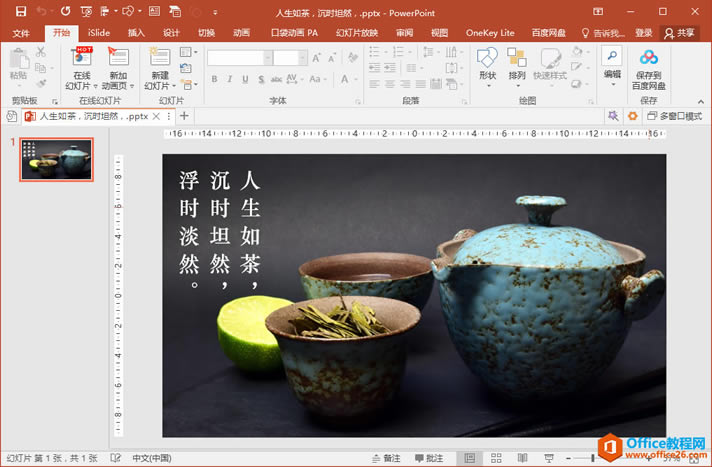Viewport: 712px width, 467px height.
Task: Toggle bold formatting
Action: pos(214,79)
